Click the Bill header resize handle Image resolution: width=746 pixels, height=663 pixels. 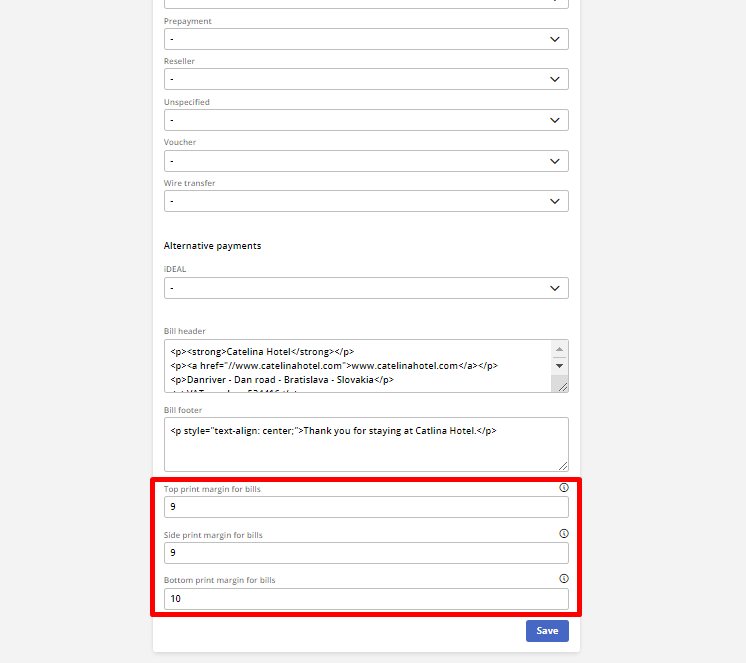pos(562,386)
